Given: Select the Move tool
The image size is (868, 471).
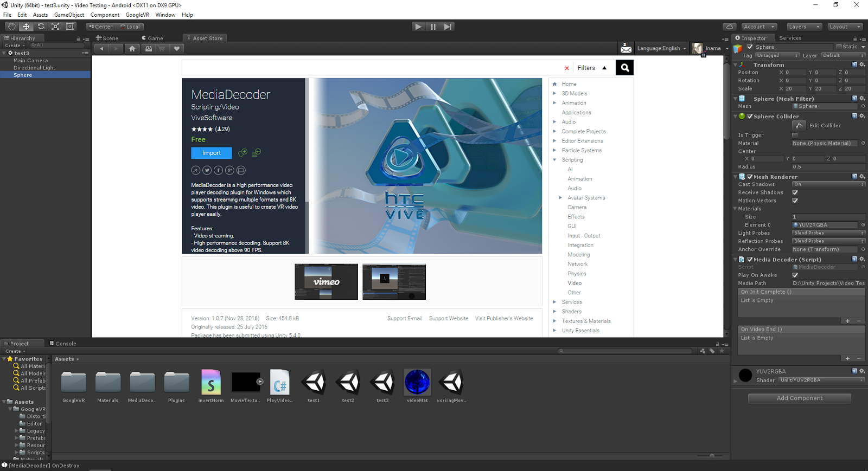Looking at the screenshot, I should coord(26,27).
